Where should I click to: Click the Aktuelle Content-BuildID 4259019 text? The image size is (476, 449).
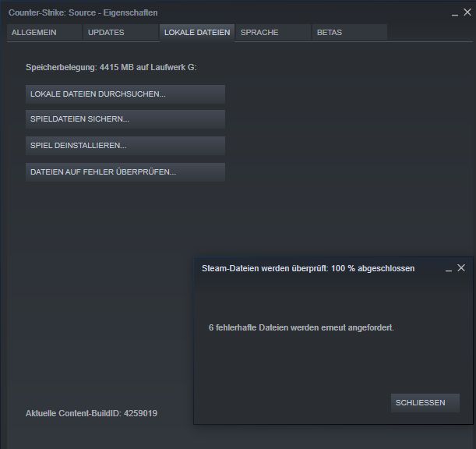[x=91, y=413]
